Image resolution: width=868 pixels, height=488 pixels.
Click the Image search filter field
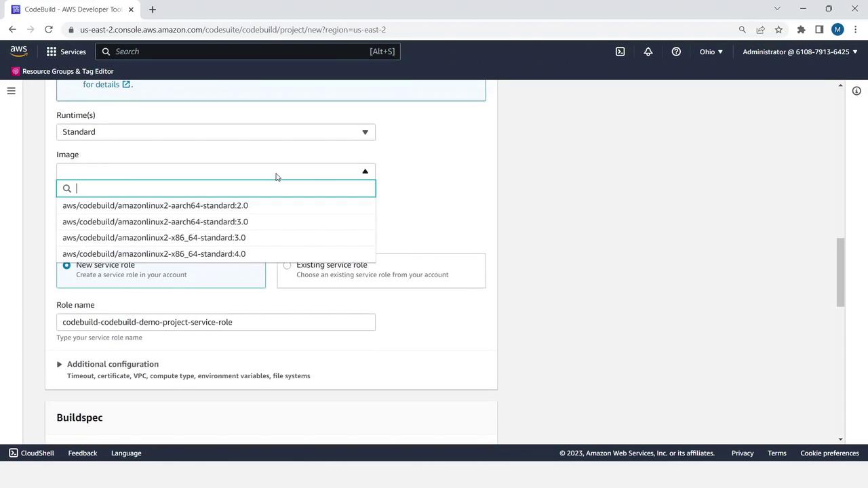point(216,188)
